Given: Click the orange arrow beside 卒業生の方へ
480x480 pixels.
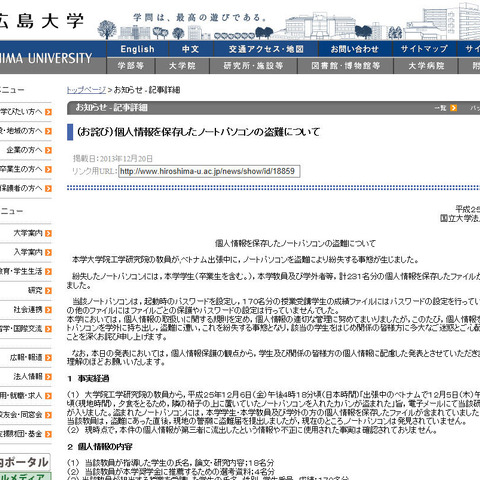Looking at the screenshot, I should coord(48,169).
